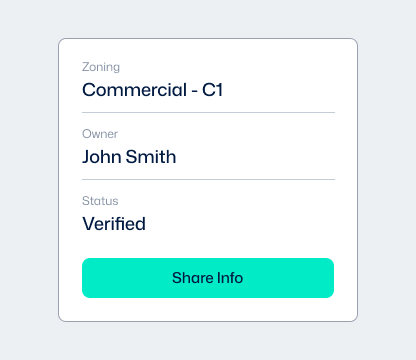
Task: Click the C1 zoning code text
Action: tap(212, 90)
